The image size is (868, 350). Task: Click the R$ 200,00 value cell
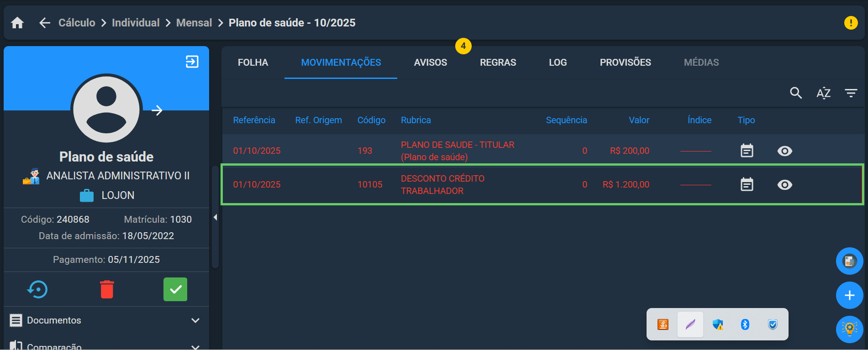tap(630, 151)
